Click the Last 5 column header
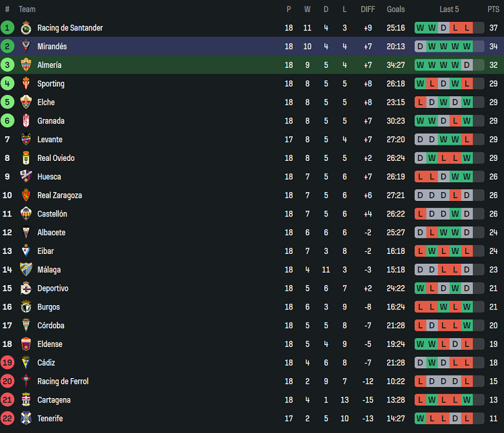The width and height of the screenshot is (504, 433). [449, 9]
